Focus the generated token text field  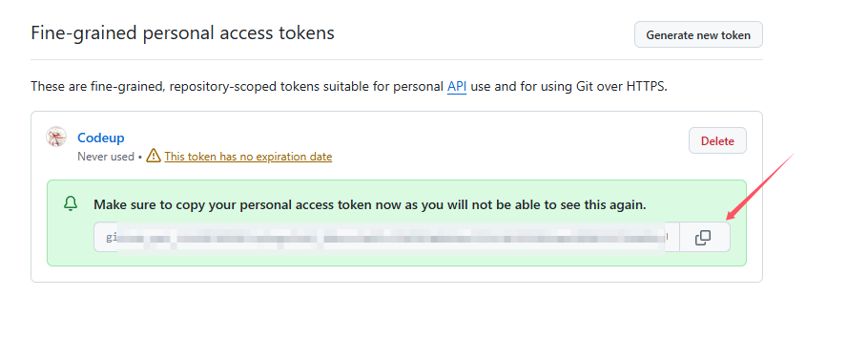click(386, 238)
